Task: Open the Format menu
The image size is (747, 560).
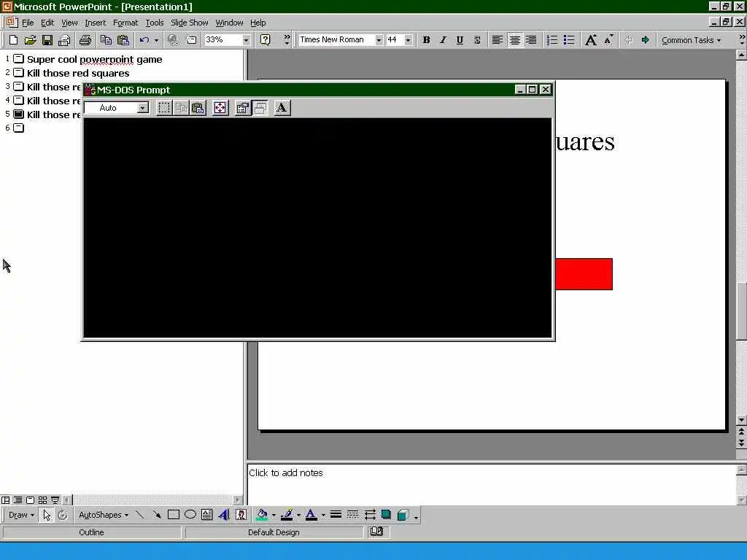Action: 125,23
